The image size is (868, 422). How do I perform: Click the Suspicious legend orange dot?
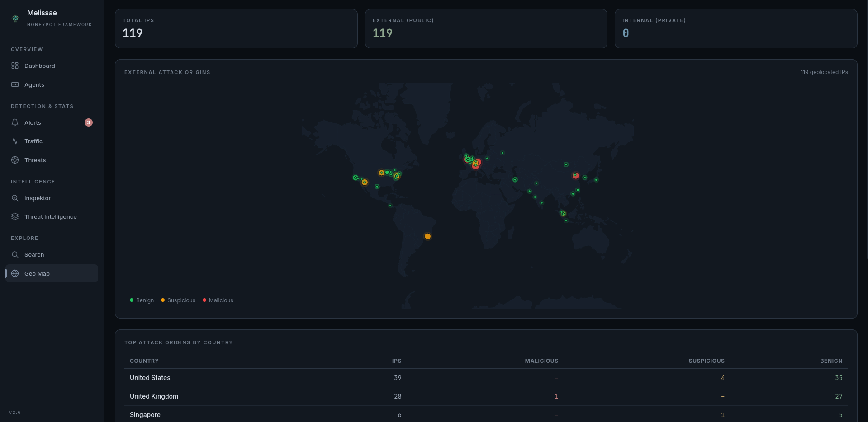[x=163, y=300]
